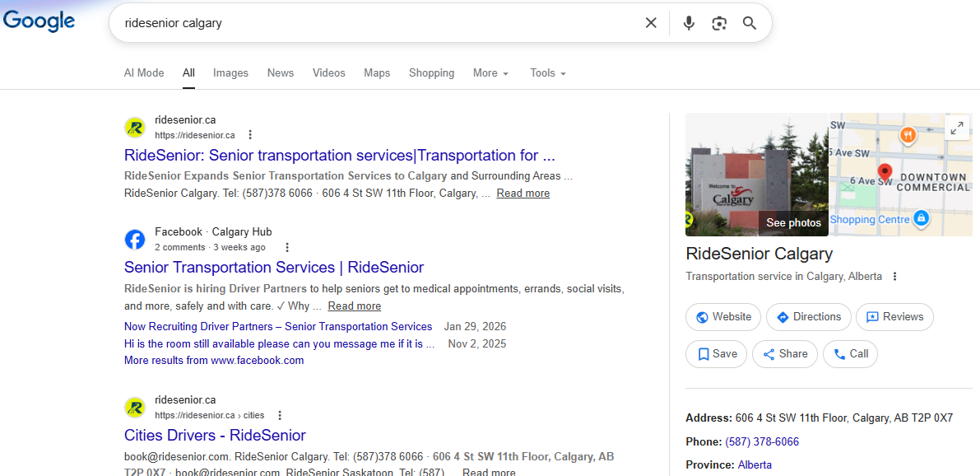Open the Tools dropdown

(548, 73)
